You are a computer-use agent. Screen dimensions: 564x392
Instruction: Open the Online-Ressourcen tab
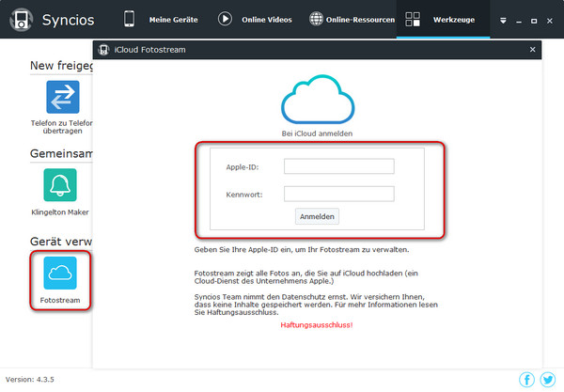pyautogui.click(x=360, y=20)
